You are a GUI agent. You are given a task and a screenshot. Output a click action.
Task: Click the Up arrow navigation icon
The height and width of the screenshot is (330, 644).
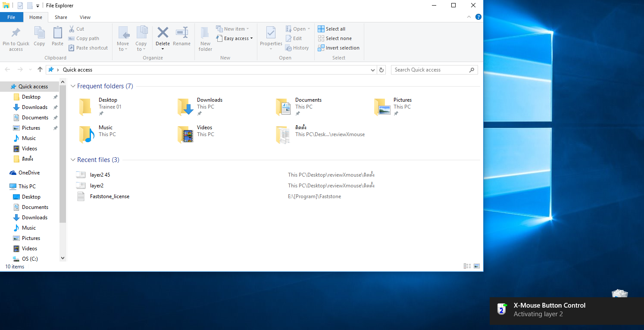pos(40,70)
